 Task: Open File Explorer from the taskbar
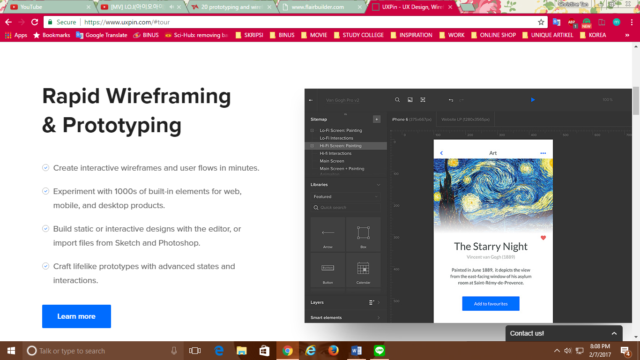[242, 351]
